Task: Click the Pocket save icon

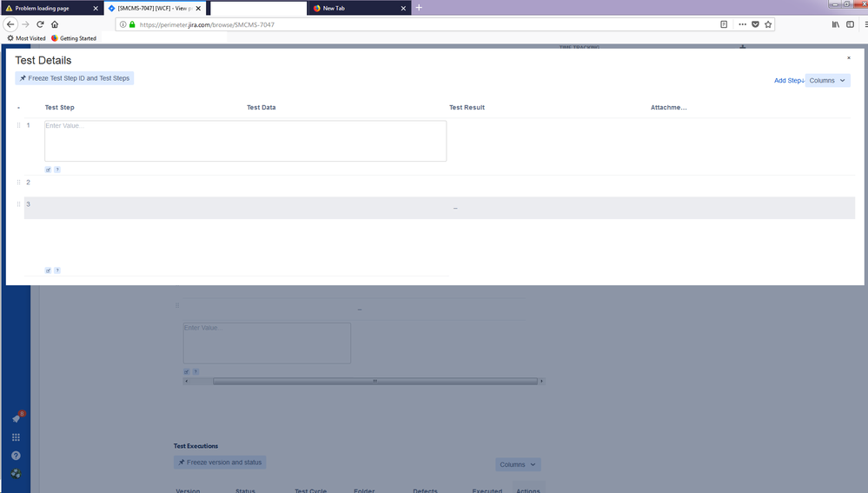Action: click(755, 24)
